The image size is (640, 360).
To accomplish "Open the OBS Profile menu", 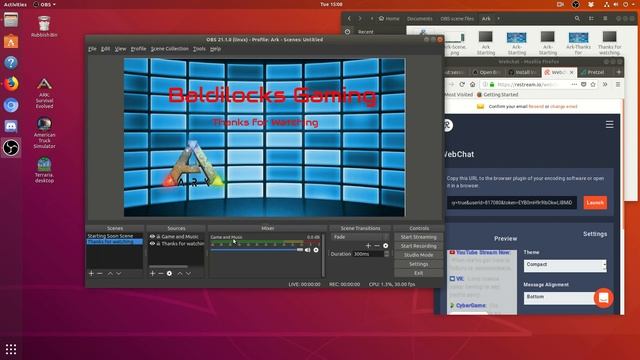I will 138,49.
